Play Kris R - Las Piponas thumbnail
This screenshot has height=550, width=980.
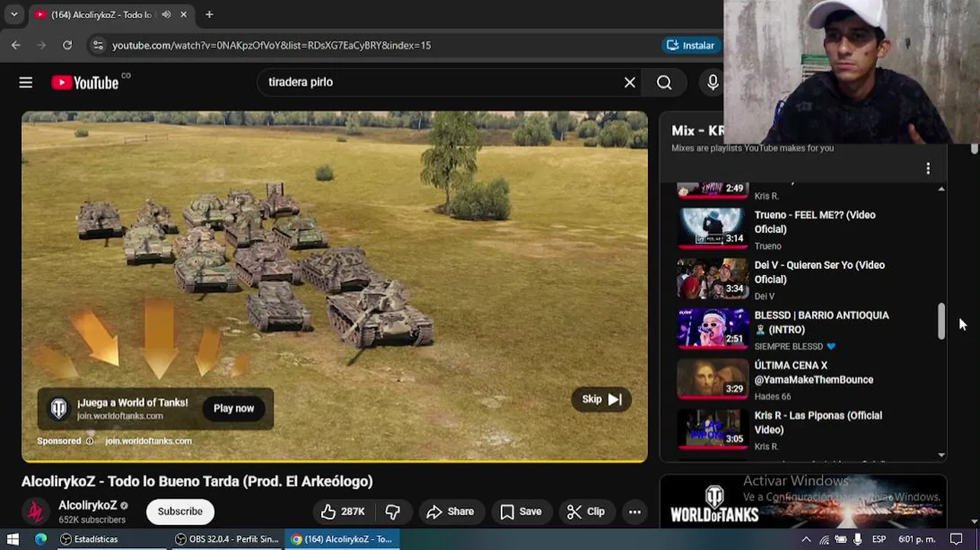712,429
